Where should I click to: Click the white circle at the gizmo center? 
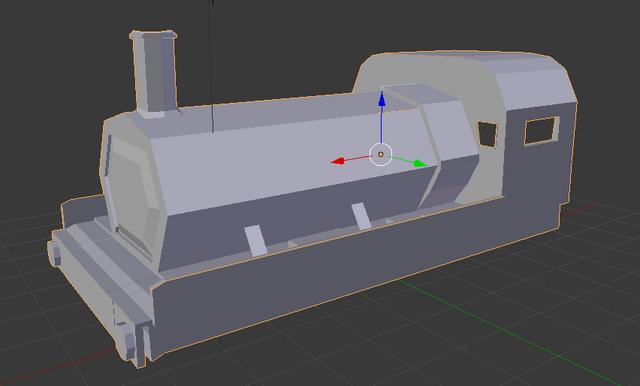point(381,154)
